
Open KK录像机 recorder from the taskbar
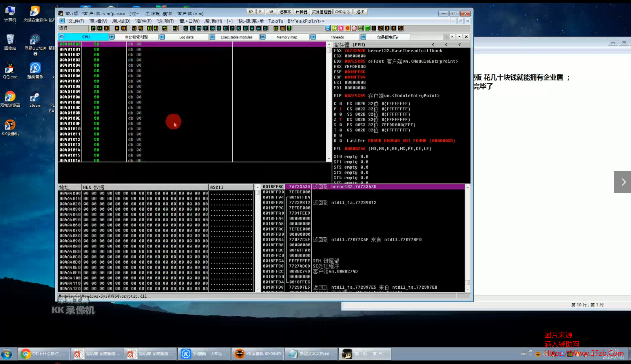coord(257,354)
